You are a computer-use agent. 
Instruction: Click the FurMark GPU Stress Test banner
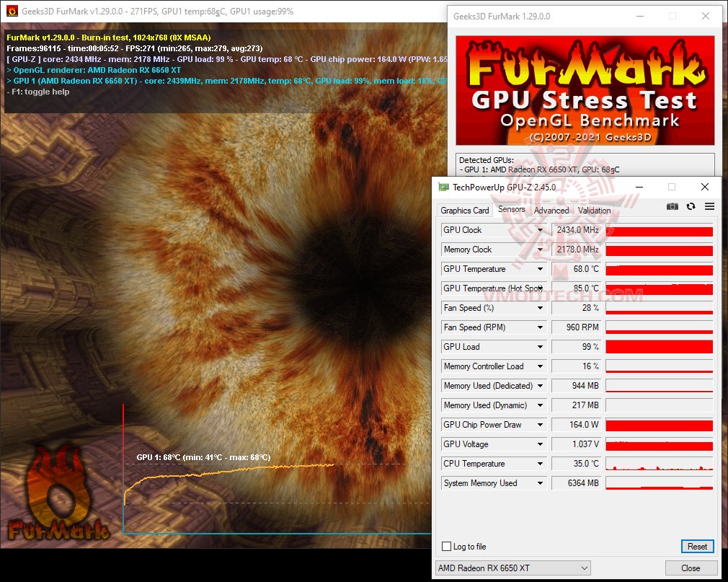(584, 90)
